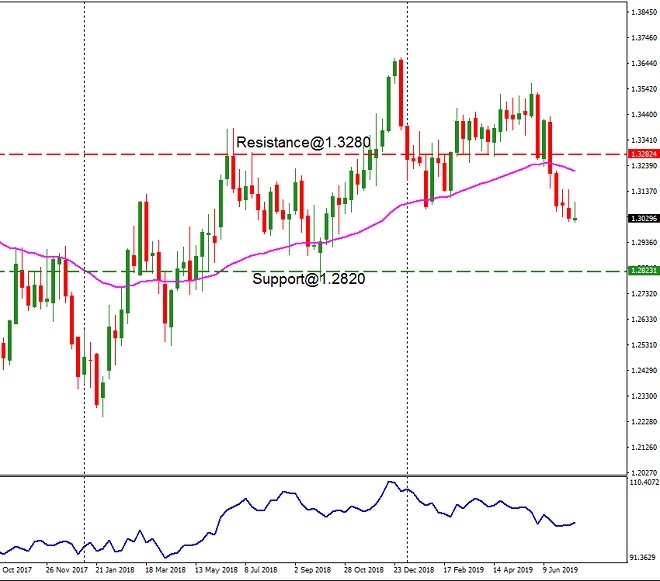Screen dimensions: 660x581
Task: Click the 14 Apr 2019 date label
Action: click(513, 570)
